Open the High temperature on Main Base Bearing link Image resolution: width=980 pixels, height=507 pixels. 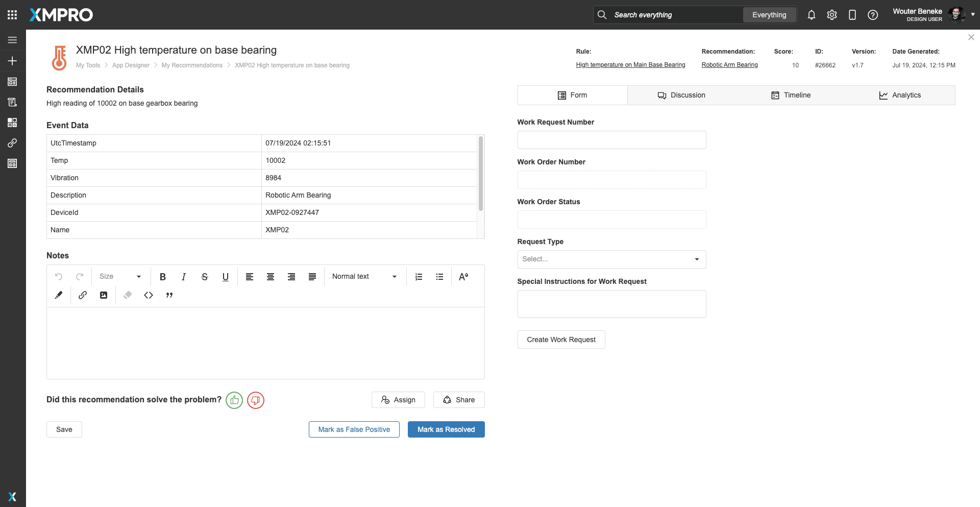[630, 65]
